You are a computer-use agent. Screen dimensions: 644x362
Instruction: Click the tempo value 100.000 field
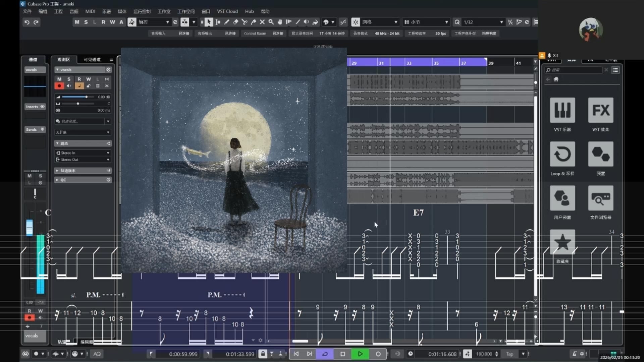point(484,354)
